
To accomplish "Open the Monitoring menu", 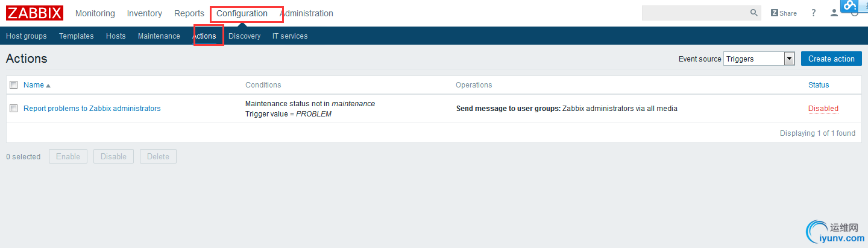I will pos(95,13).
